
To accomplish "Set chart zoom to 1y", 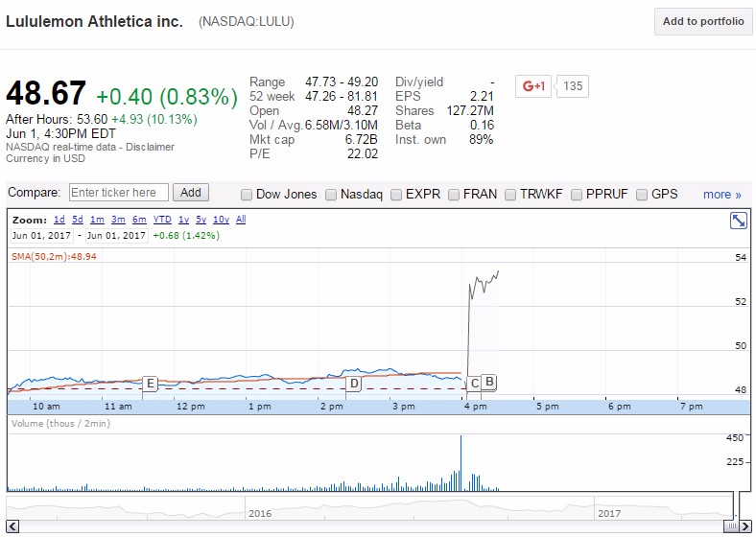I will [x=183, y=220].
